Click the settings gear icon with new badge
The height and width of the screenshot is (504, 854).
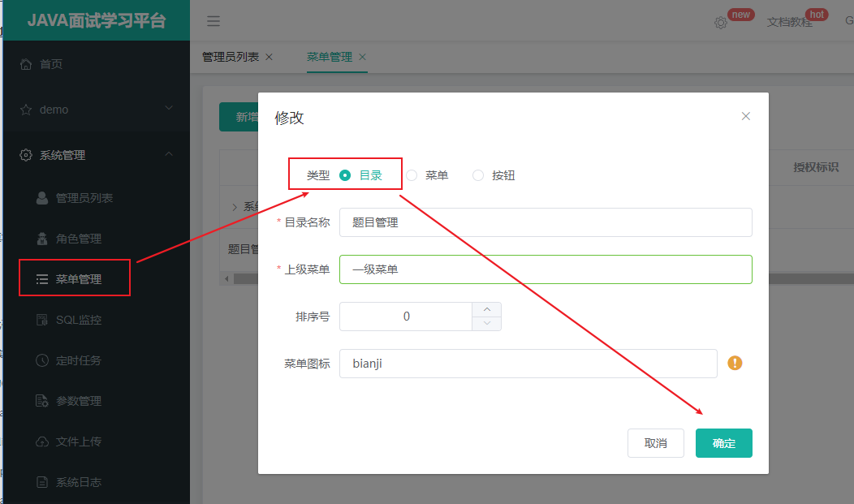(721, 24)
